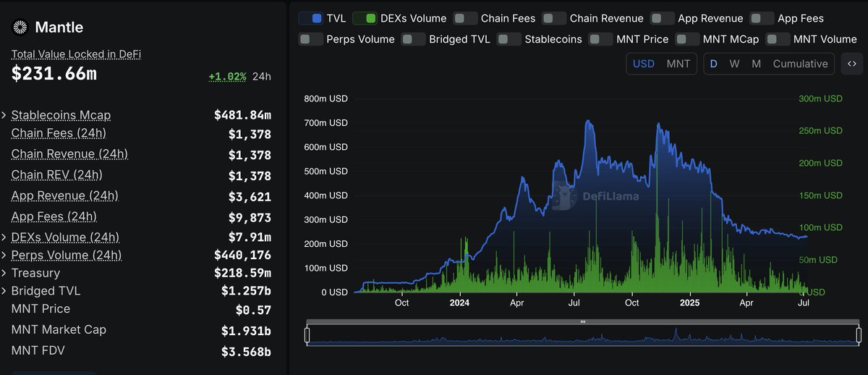Viewport: 868px width, 375px height.
Task: Grab the left range slider handle
Action: click(307, 335)
